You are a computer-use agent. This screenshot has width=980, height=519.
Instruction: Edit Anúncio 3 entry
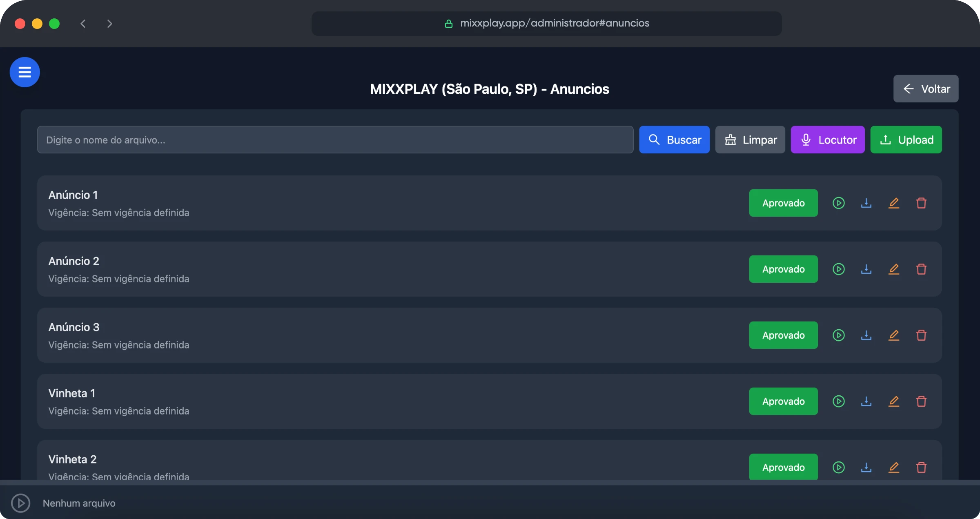pos(894,335)
